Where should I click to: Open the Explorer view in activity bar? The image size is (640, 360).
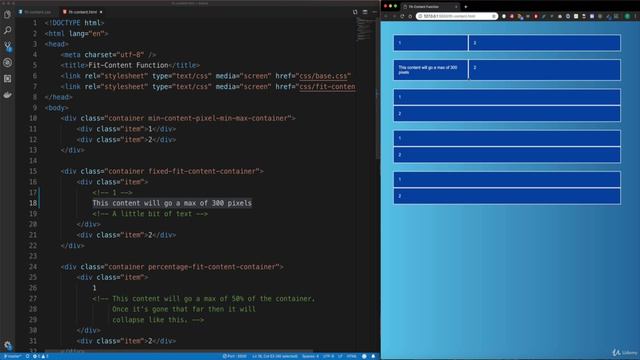pyautogui.click(x=7, y=15)
